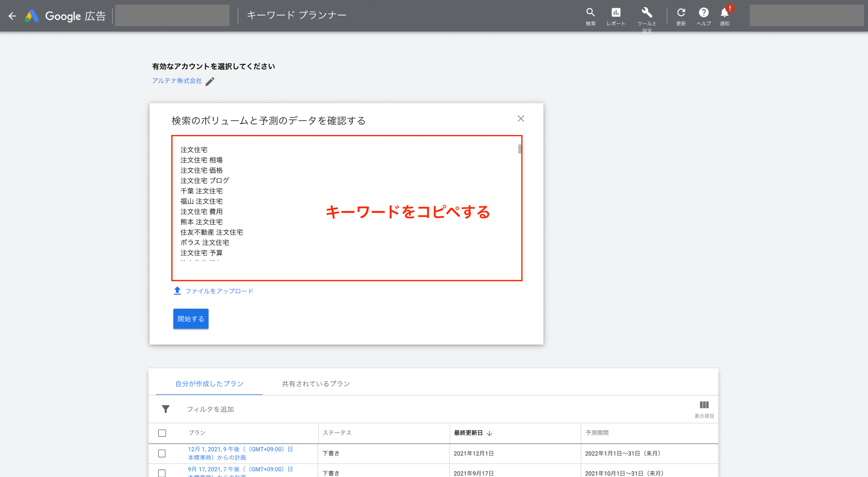868x477 pixels.
Task: Open the 9月 17, 2021 plan link
Action: click(x=241, y=472)
